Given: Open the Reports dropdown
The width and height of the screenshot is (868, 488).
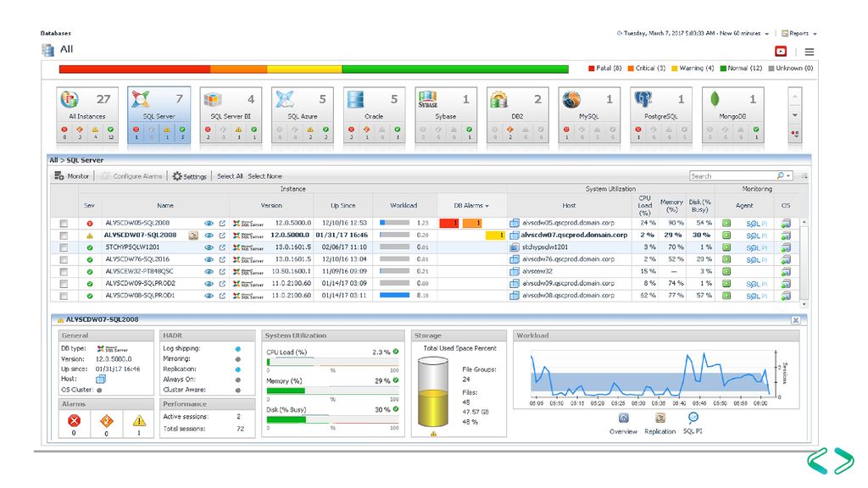Looking at the screenshot, I should 799,33.
